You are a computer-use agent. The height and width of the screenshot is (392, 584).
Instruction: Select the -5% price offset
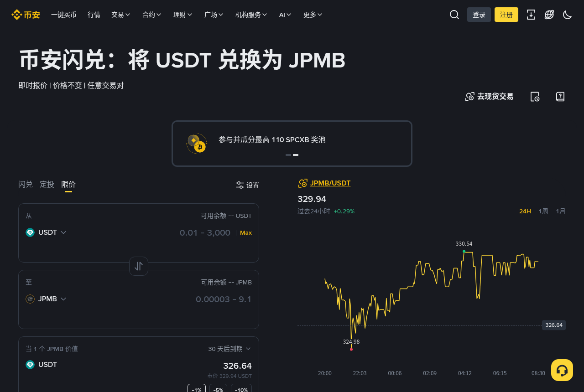click(219, 390)
